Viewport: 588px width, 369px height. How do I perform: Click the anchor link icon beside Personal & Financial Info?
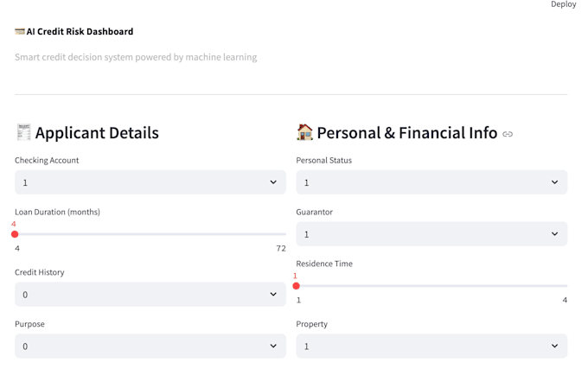point(508,134)
